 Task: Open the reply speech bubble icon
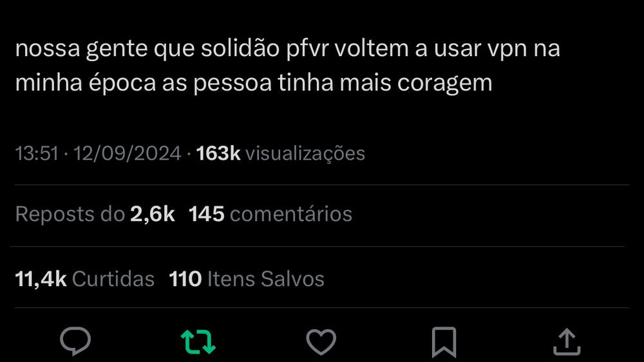click(x=75, y=341)
